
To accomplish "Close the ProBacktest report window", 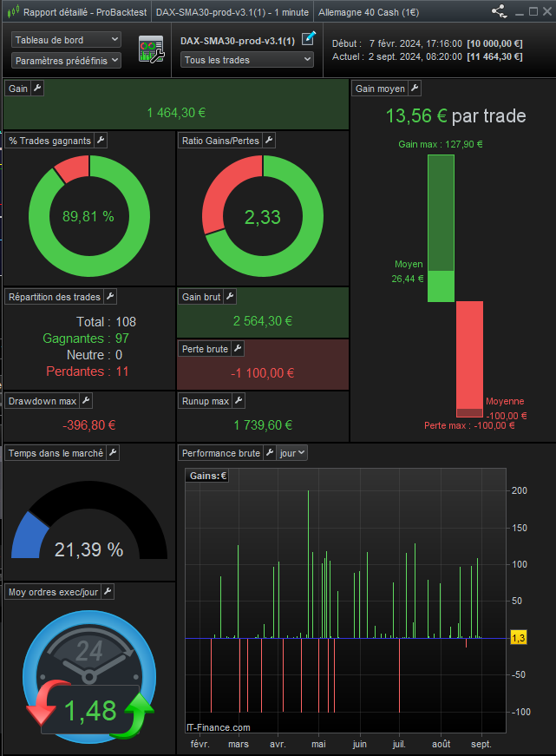I will [x=547, y=11].
